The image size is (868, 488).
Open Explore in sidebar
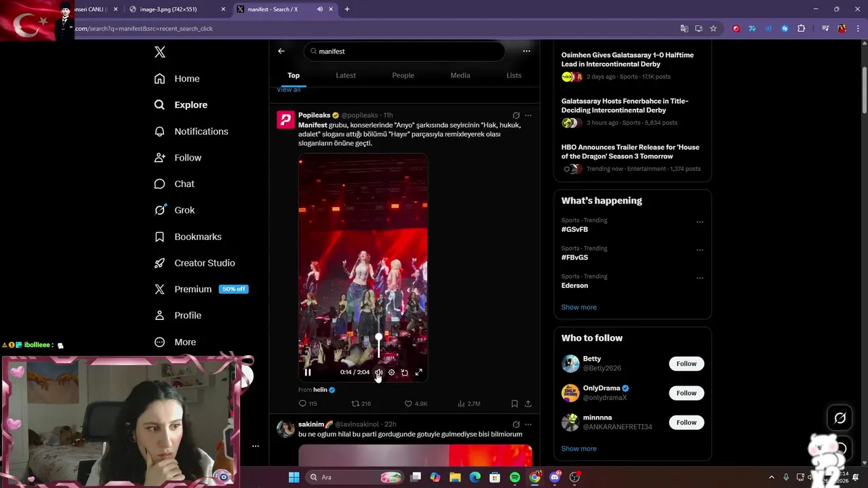click(x=181, y=105)
